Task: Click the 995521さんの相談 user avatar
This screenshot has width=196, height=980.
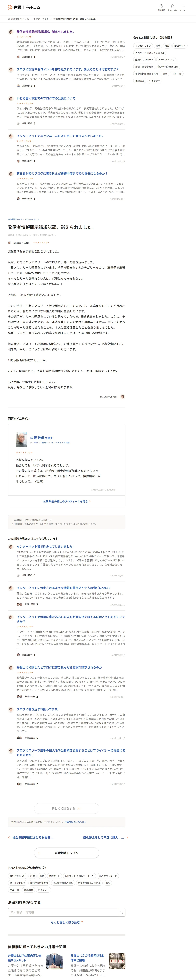Action: (122, 397)
